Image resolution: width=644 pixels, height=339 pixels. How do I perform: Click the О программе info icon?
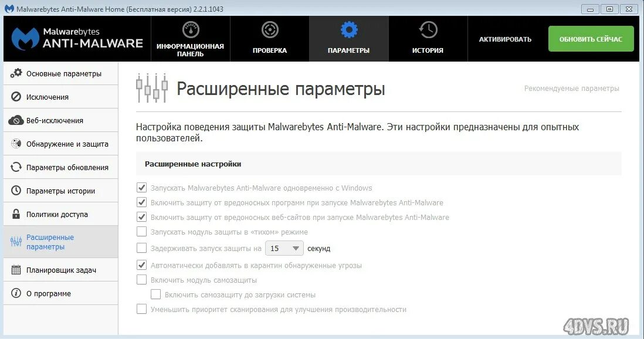click(16, 293)
